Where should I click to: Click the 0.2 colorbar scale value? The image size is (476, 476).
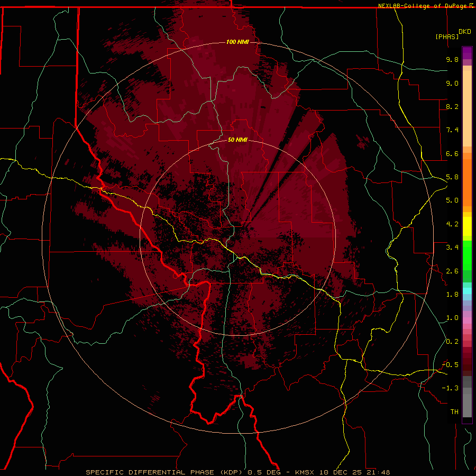(x=452, y=342)
